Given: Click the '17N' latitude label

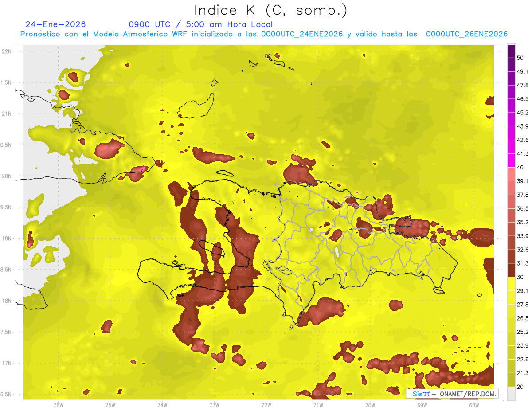Looking at the screenshot, I should click(7, 363).
